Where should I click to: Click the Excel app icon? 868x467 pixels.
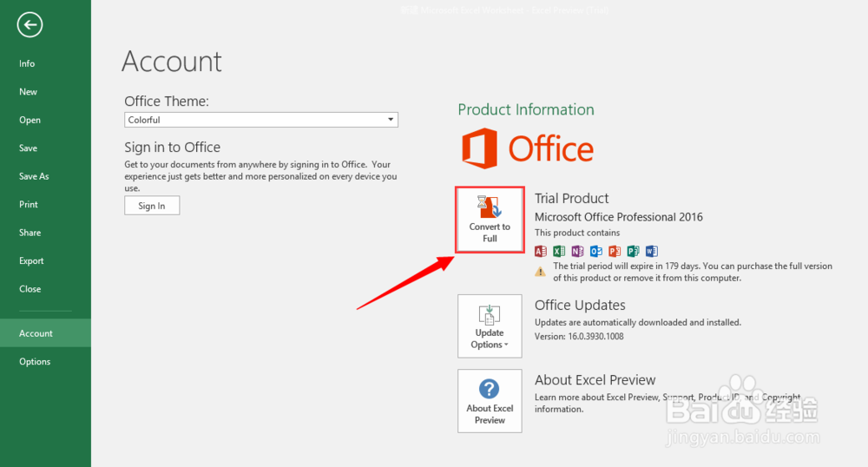coord(559,251)
